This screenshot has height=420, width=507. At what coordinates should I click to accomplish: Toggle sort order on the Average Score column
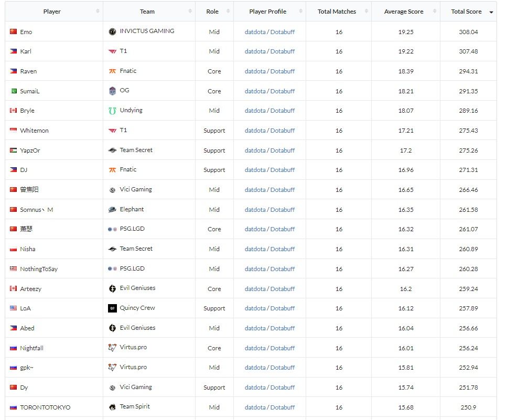click(x=433, y=11)
